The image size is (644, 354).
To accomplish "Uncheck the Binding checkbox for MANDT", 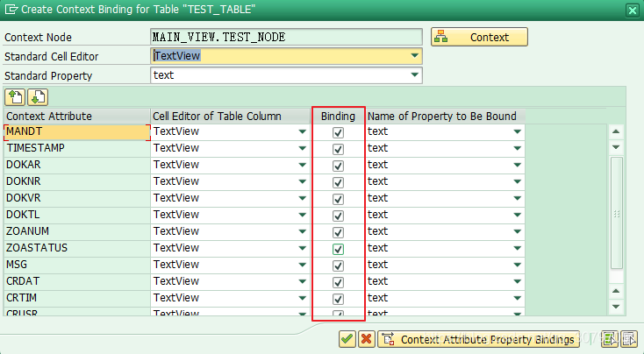I will point(338,132).
